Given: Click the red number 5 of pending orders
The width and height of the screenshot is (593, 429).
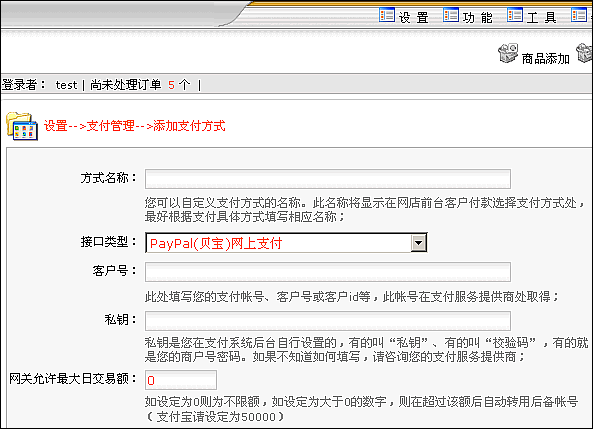Looking at the screenshot, I should click(171, 85).
